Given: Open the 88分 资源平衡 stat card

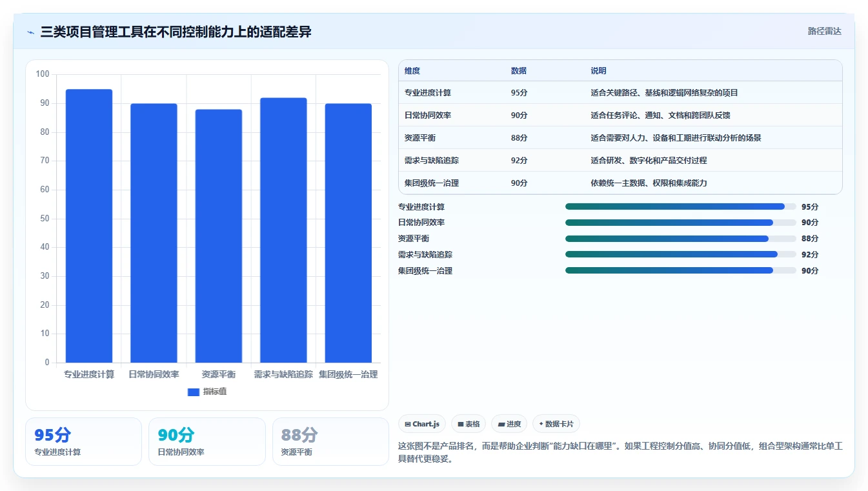Looking at the screenshot, I should [x=330, y=441].
